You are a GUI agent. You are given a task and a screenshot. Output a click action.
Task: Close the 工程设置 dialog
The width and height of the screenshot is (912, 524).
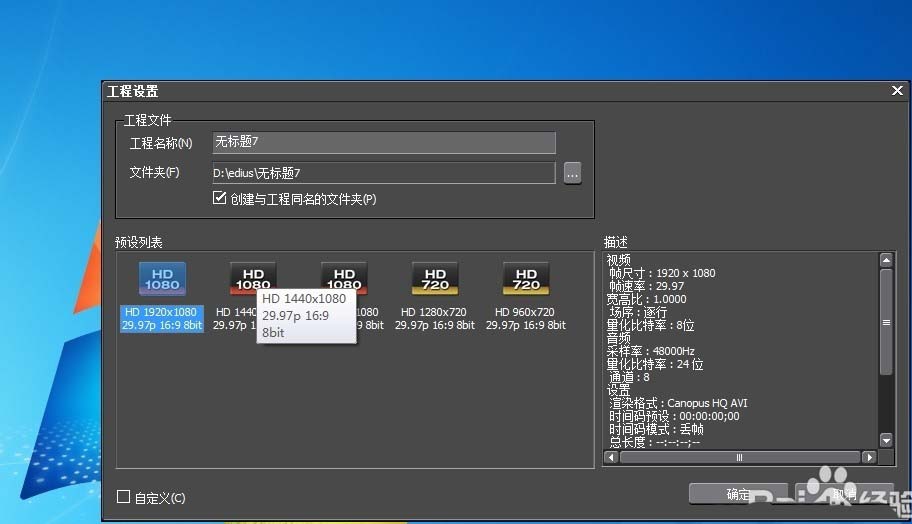(x=897, y=91)
